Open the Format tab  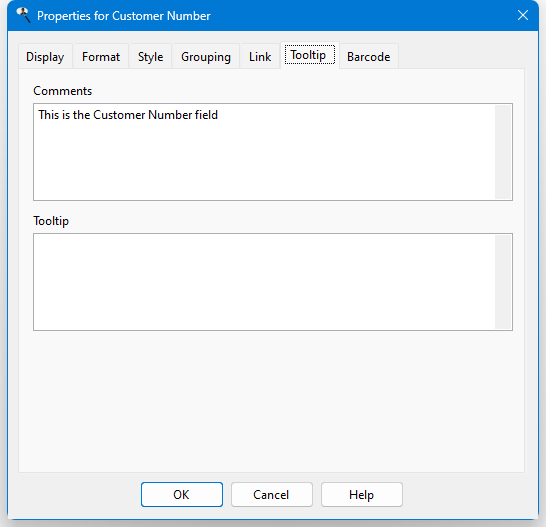[x=101, y=56]
